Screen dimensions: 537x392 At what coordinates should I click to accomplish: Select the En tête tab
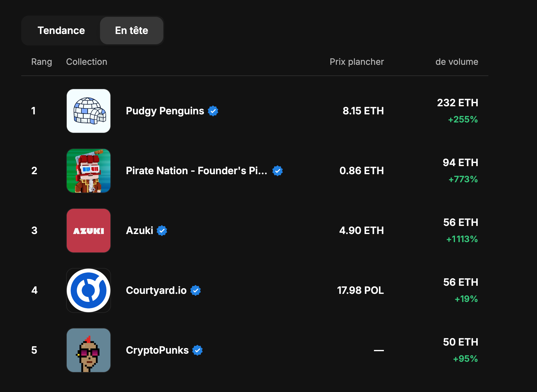pos(132,31)
